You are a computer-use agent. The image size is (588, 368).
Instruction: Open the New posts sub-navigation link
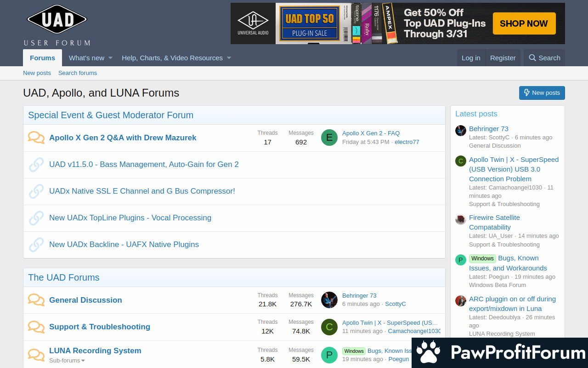click(x=37, y=73)
